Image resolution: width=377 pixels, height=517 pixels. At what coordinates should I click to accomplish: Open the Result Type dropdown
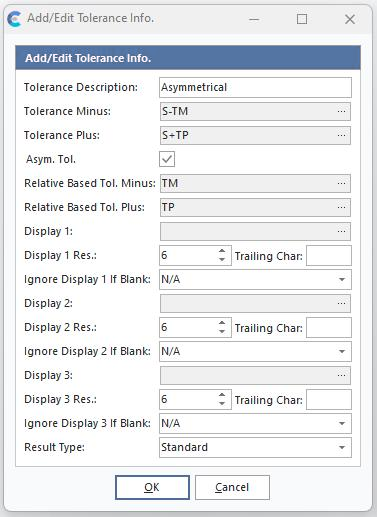pos(342,447)
